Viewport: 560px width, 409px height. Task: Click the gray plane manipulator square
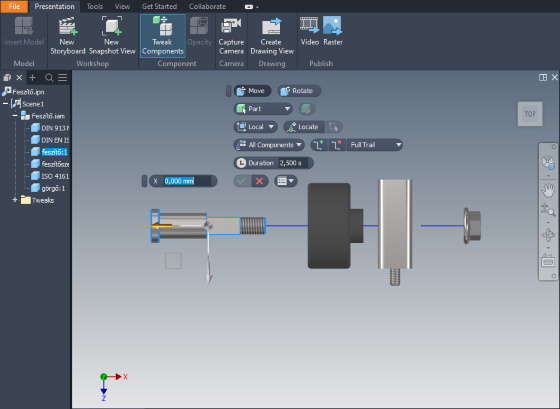tap(173, 260)
